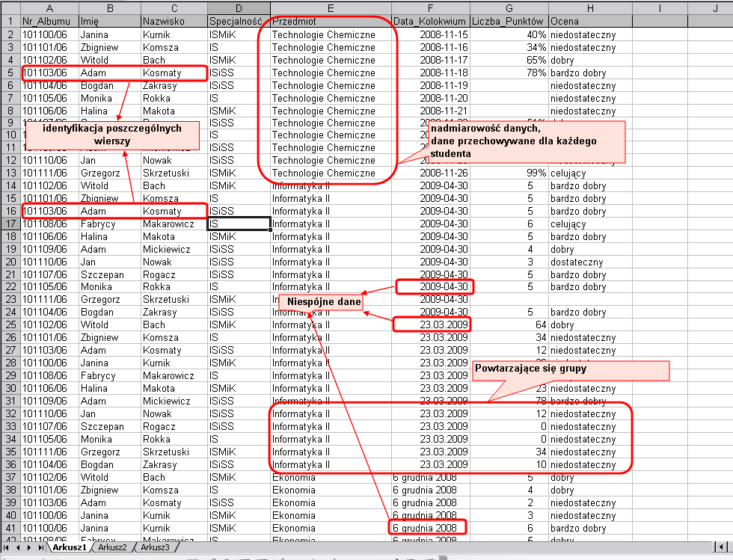
Task: Go to the first sheet tab arrow
Action: 6,547
